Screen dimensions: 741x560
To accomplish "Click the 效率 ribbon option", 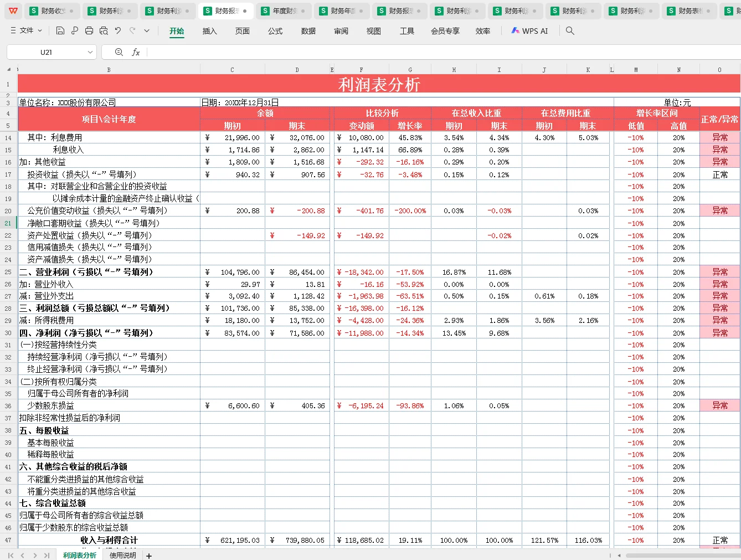I will pyautogui.click(x=482, y=31).
